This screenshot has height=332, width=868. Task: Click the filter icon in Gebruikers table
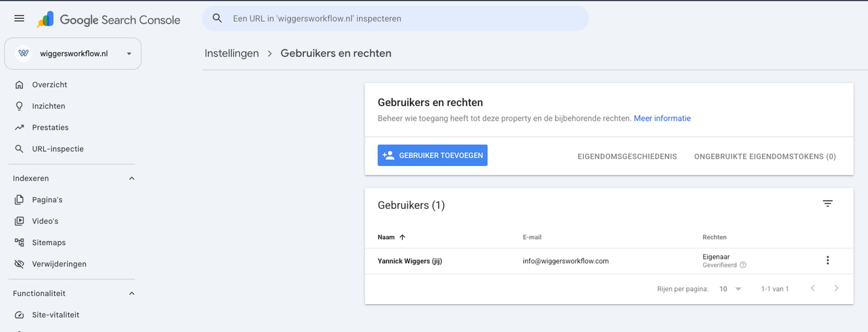828,204
